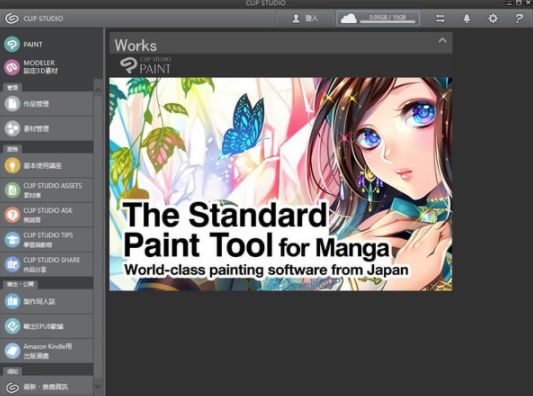
Task: Open the MODELER app icon
Action: coord(12,67)
